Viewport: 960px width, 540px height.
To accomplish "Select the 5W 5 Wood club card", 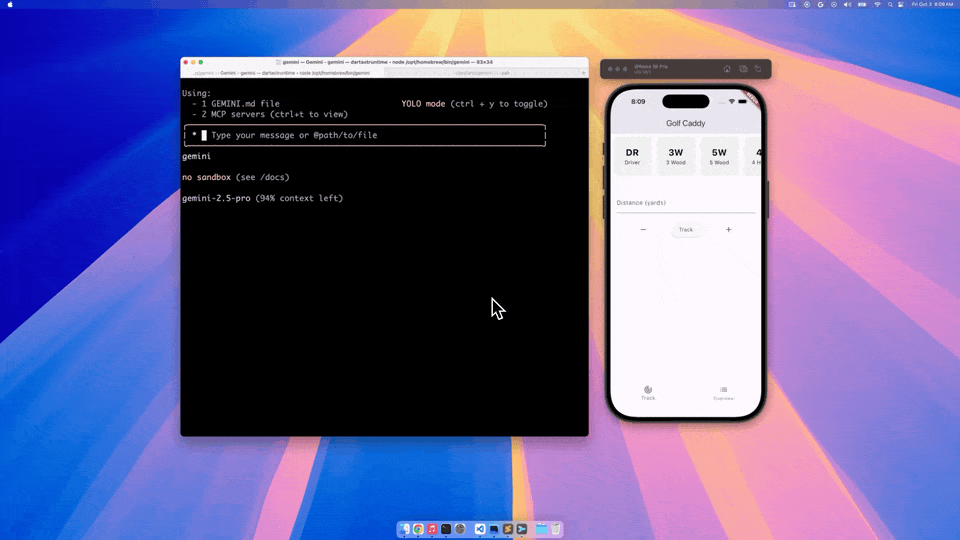I will [719, 156].
